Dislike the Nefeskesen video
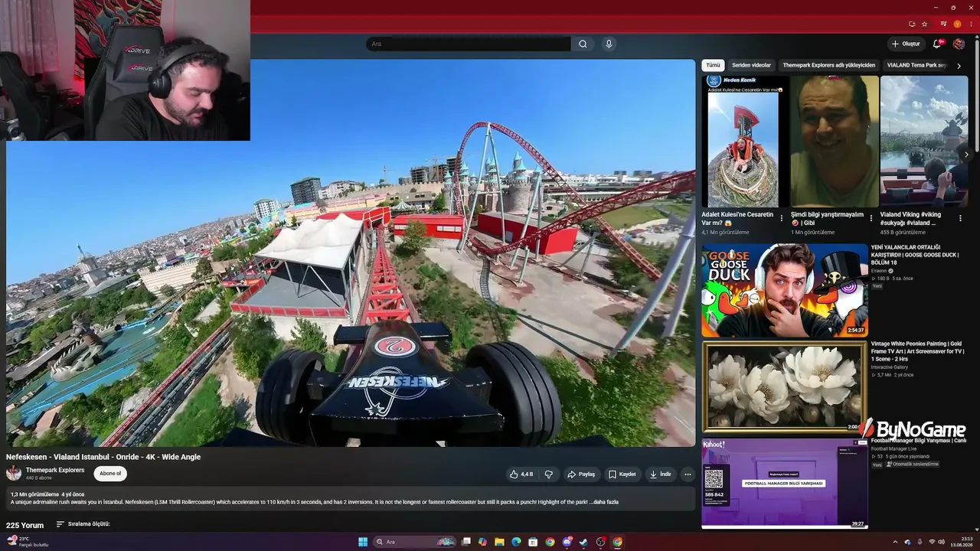The width and height of the screenshot is (980, 551). point(548,474)
